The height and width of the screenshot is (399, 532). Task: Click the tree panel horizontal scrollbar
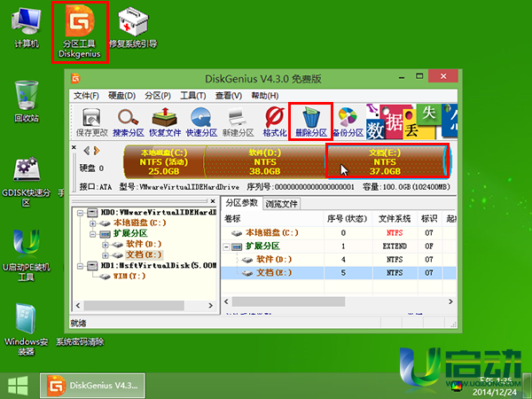pos(134,305)
